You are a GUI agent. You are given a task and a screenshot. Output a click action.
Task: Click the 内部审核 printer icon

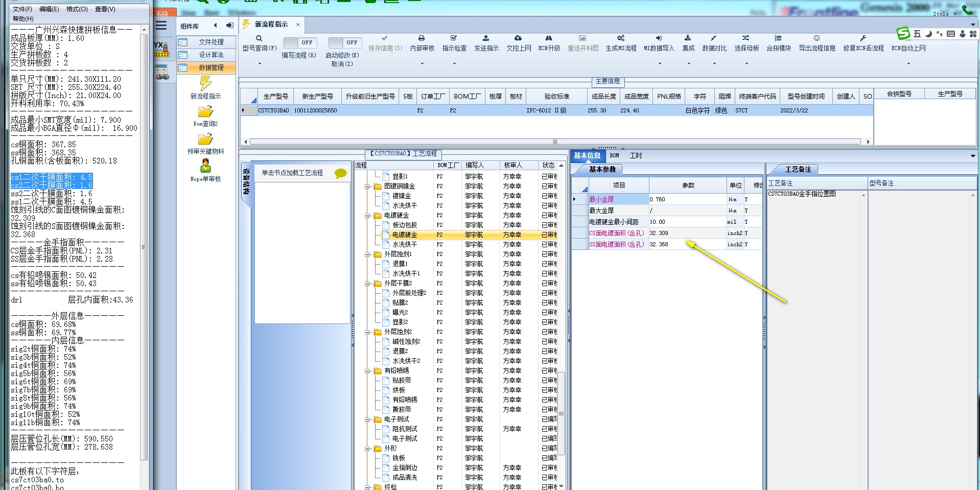422,38
